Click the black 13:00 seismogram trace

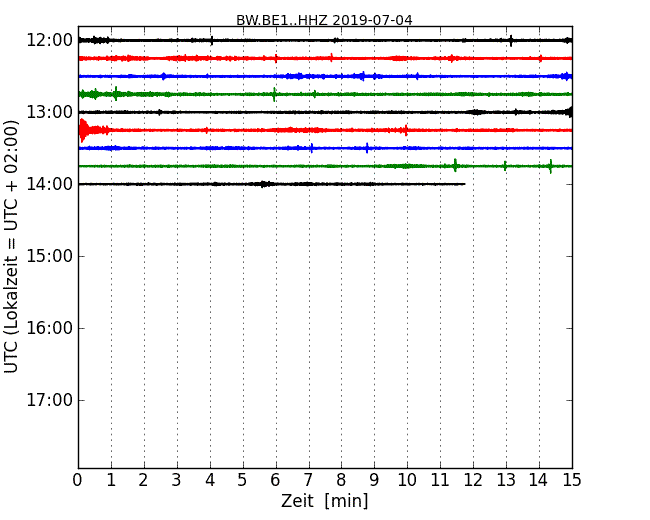pyautogui.click(x=325, y=112)
